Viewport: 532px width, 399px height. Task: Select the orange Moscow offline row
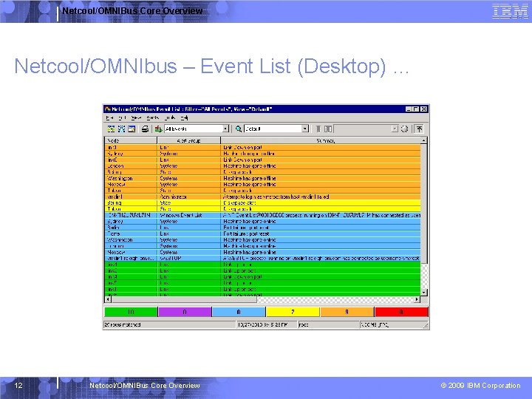262,184
